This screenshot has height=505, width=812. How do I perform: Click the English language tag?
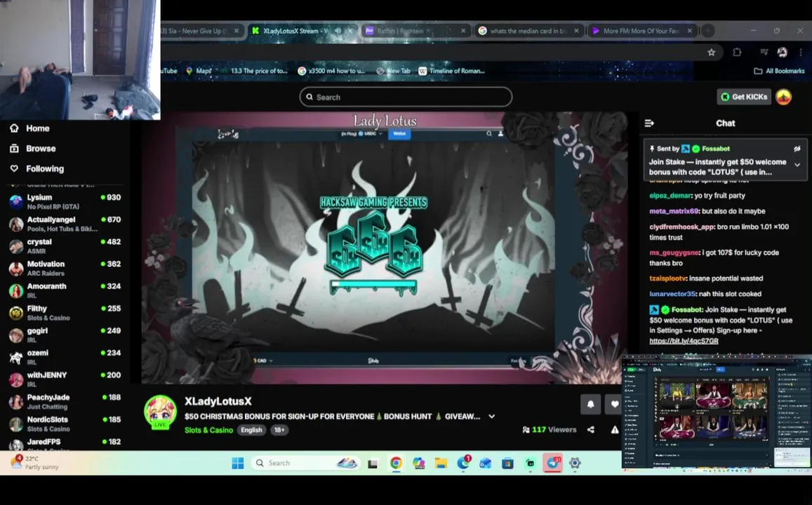(x=251, y=430)
